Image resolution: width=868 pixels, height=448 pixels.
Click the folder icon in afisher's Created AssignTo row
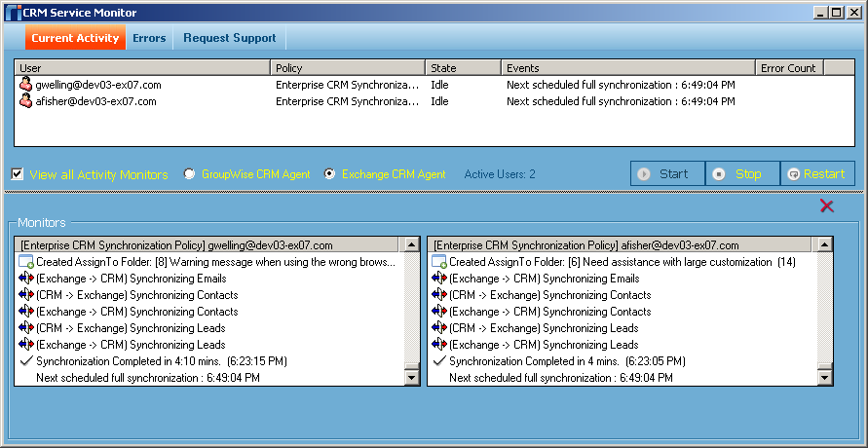439,262
